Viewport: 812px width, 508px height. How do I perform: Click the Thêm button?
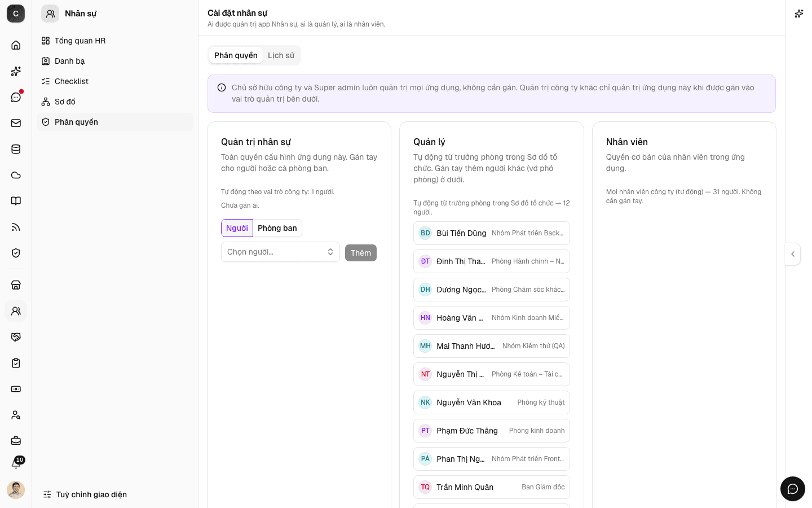pos(361,253)
